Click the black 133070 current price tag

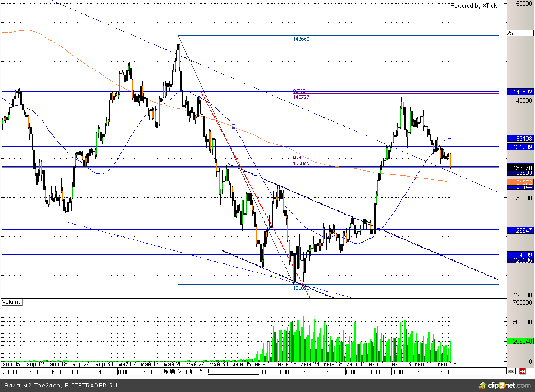pos(520,167)
